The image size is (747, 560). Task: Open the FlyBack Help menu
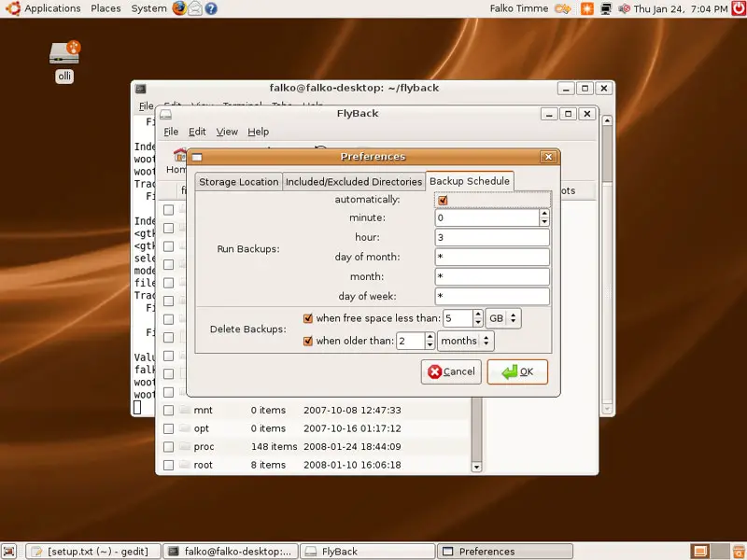(x=259, y=132)
